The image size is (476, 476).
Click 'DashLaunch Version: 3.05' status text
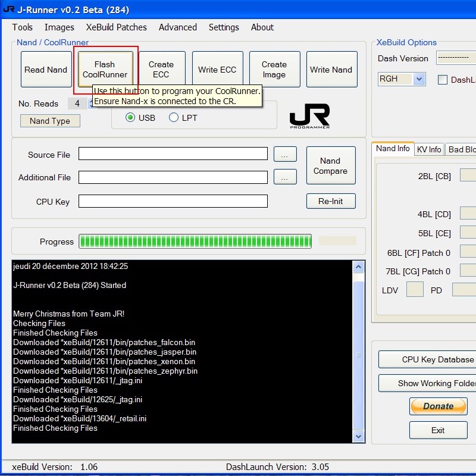tap(277, 466)
